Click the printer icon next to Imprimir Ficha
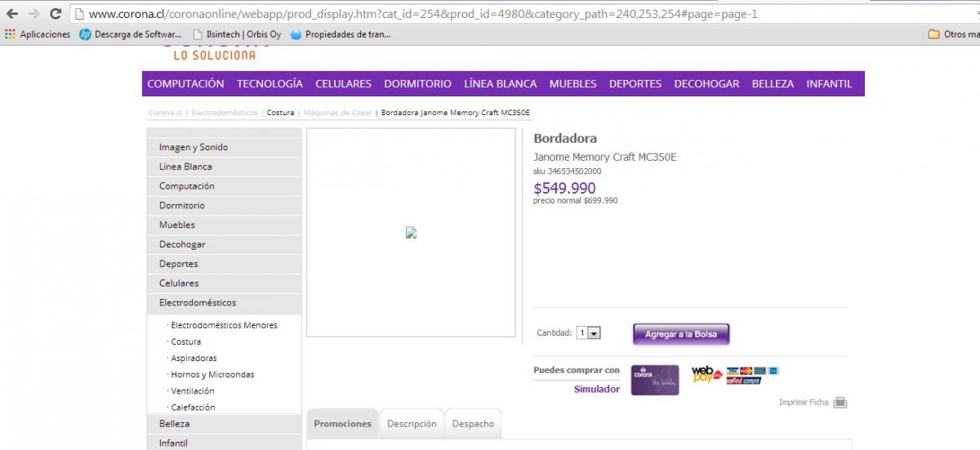980x450 pixels. click(840, 403)
